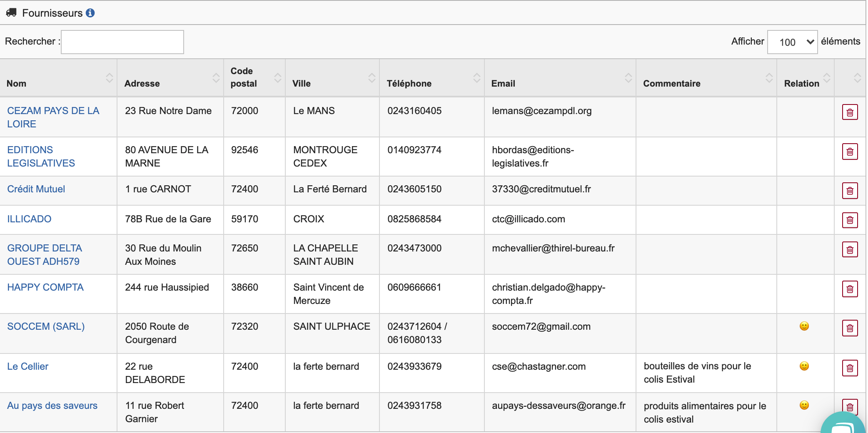This screenshot has height=433, width=868.
Task: Click the Rechercher search field
Action: [x=122, y=42]
